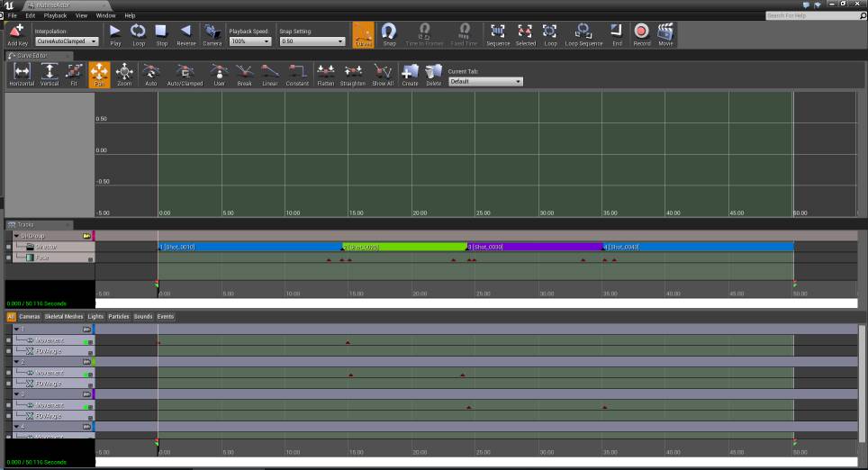
Task: Collapse camera group 4 arrow
Action: [16, 427]
